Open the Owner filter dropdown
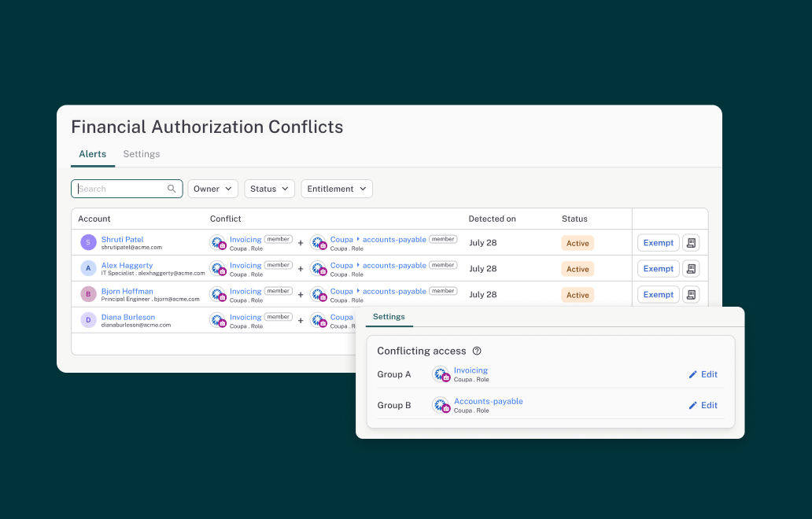812x519 pixels. point(213,189)
